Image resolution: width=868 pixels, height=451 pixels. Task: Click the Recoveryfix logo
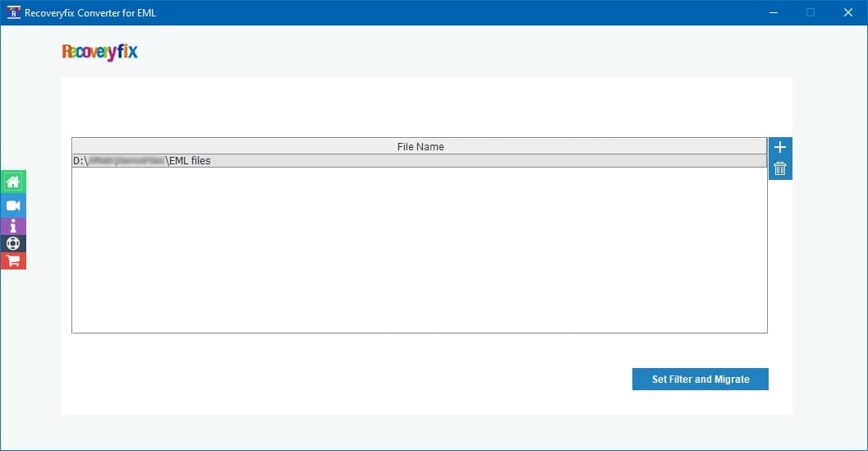coord(99,52)
